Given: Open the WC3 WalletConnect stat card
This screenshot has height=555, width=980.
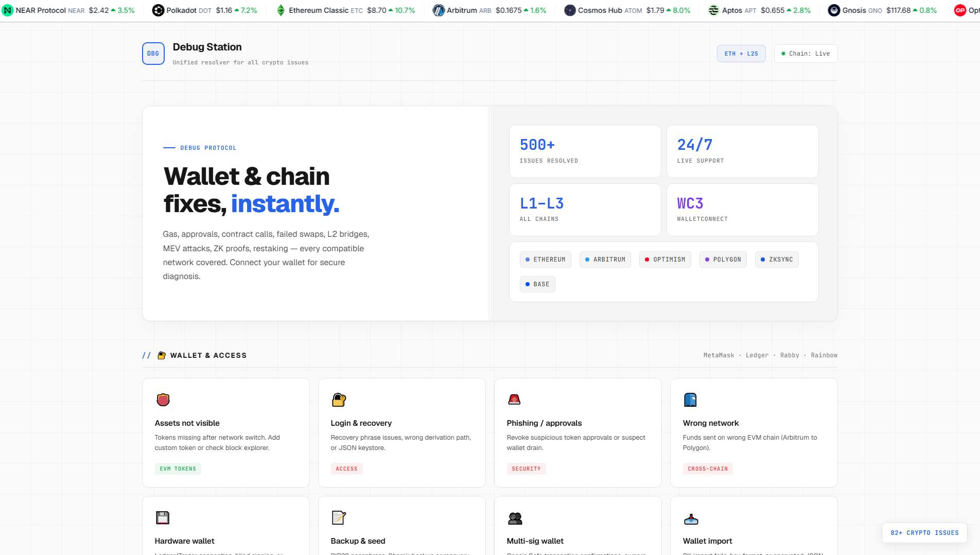Looking at the screenshot, I should (742, 210).
